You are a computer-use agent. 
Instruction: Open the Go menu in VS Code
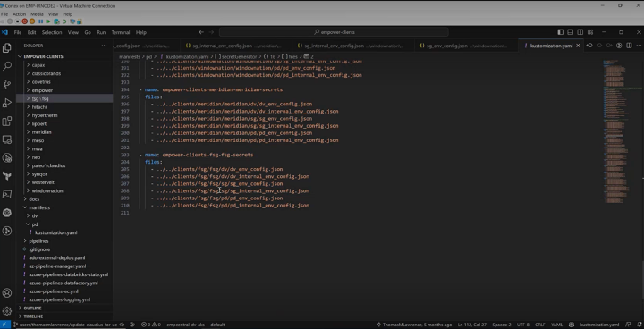pos(88,32)
